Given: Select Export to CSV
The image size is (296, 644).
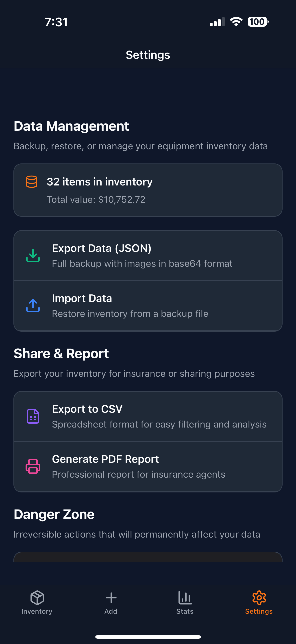Looking at the screenshot, I should tap(148, 416).
